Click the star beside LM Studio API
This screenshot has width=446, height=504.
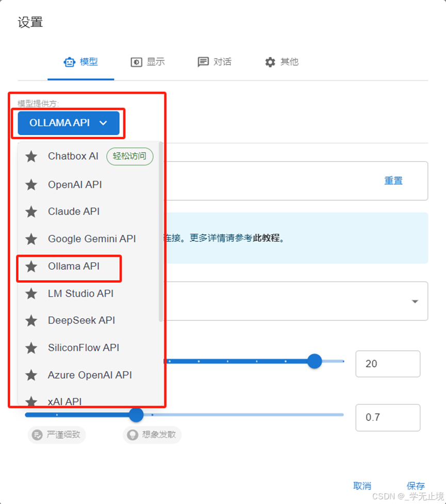pos(31,294)
